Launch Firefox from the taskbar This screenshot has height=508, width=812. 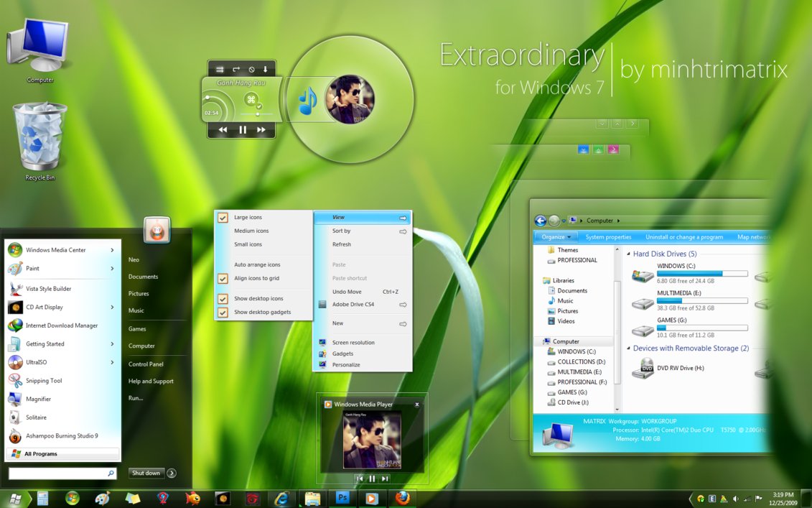(403, 497)
